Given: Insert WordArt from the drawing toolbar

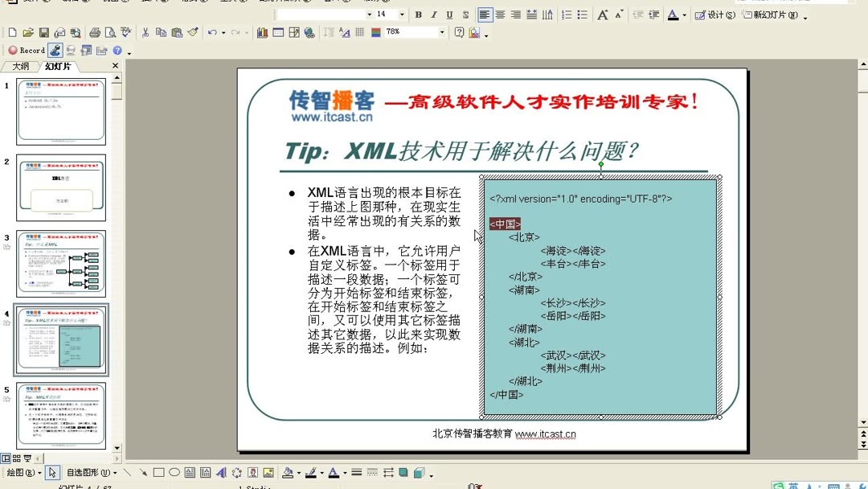Looking at the screenshot, I should tap(223, 472).
